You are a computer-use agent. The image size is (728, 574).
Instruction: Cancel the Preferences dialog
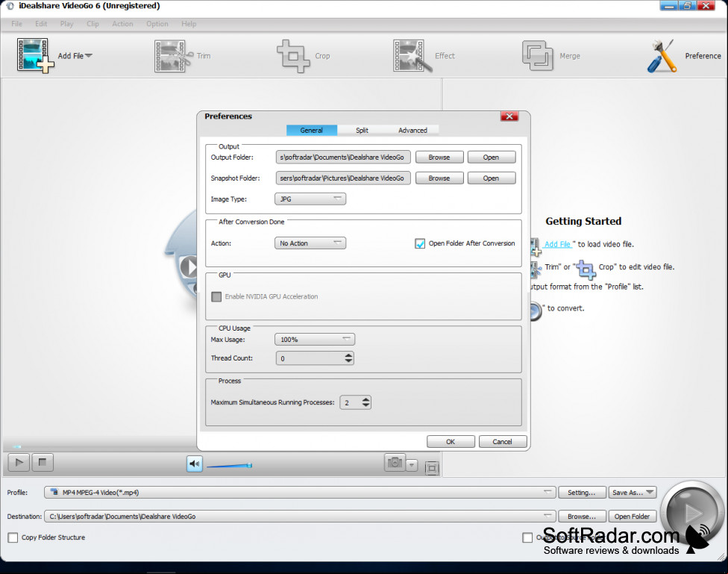(x=502, y=442)
